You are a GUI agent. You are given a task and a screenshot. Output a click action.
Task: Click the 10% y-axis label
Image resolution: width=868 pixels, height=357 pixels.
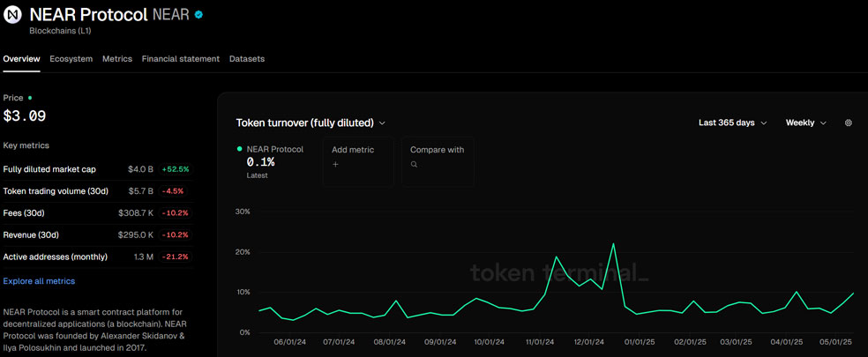tap(243, 293)
